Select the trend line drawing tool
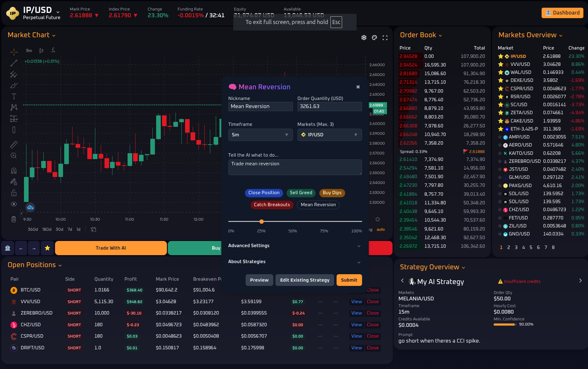Screen dimensions: 588x369 tap(14, 63)
